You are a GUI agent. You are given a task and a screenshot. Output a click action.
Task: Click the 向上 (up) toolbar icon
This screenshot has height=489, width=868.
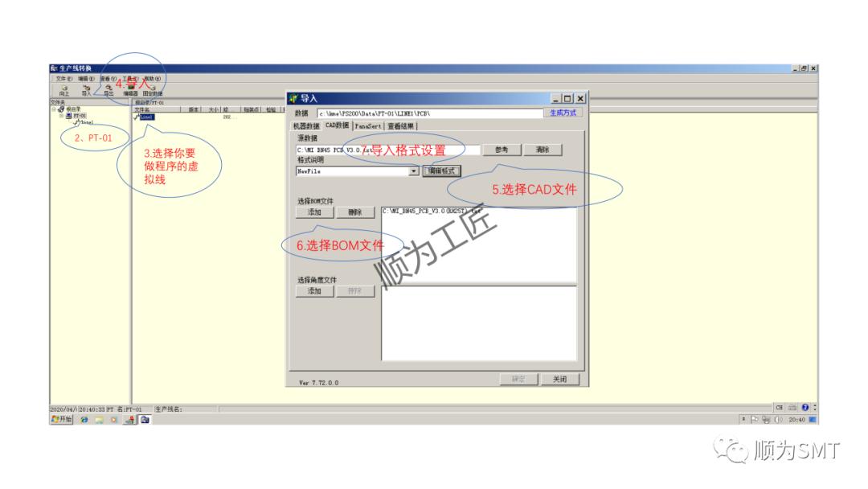(x=64, y=90)
